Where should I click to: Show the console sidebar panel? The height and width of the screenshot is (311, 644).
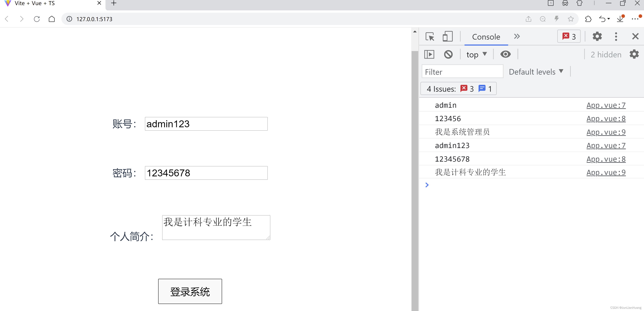point(429,54)
